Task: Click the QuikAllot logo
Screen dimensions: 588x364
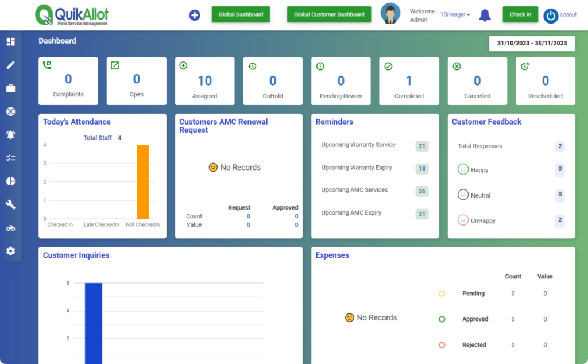Action: (x=72, y=15)
